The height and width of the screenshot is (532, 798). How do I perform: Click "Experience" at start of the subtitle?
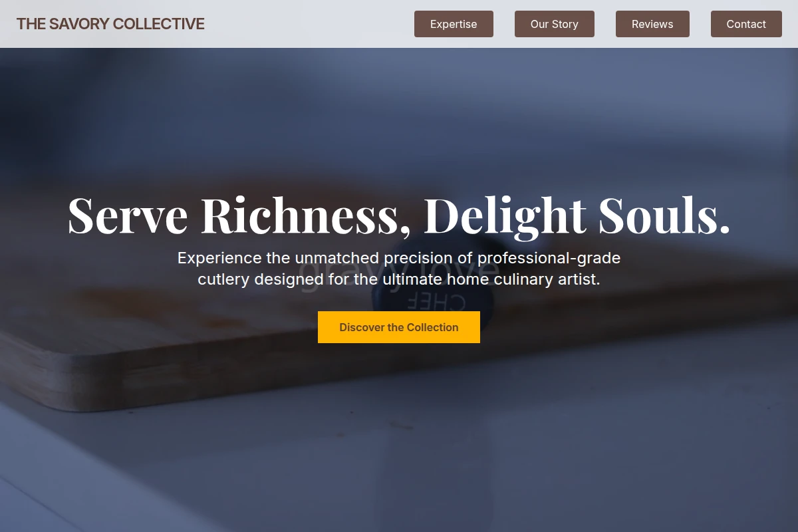pos(220,258)
